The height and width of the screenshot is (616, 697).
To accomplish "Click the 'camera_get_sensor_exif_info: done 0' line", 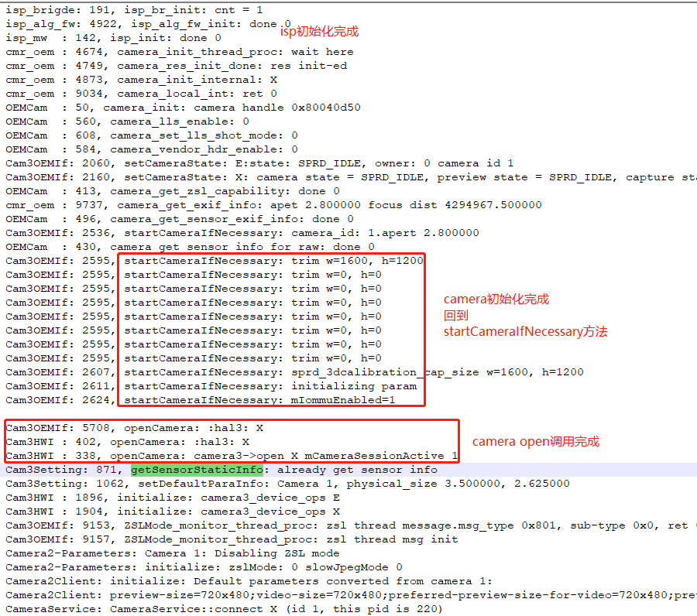I will pyautogui.click(x=180, y=219).
